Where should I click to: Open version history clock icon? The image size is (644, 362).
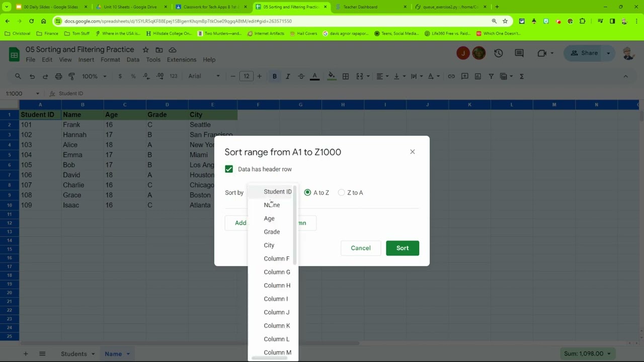click(499, 53)
